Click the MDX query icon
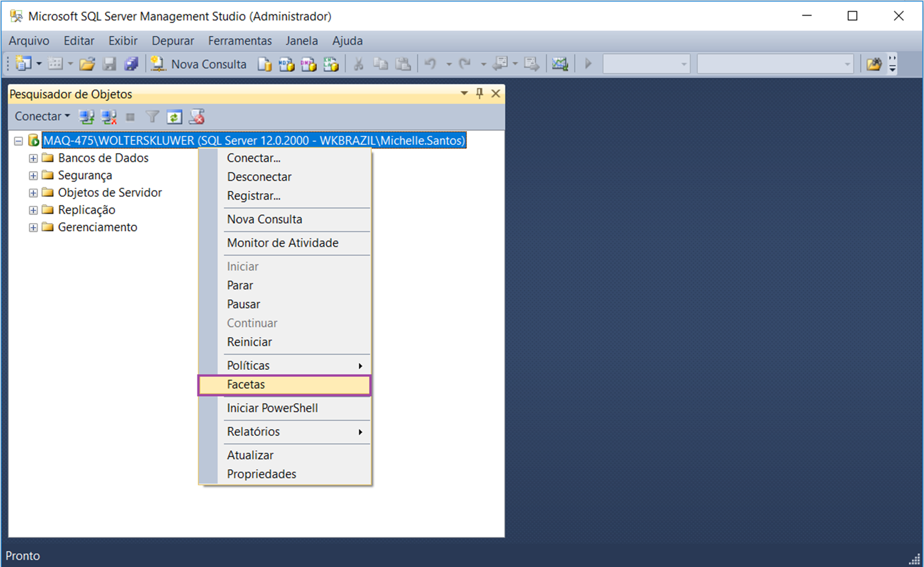 coord(287,64)
